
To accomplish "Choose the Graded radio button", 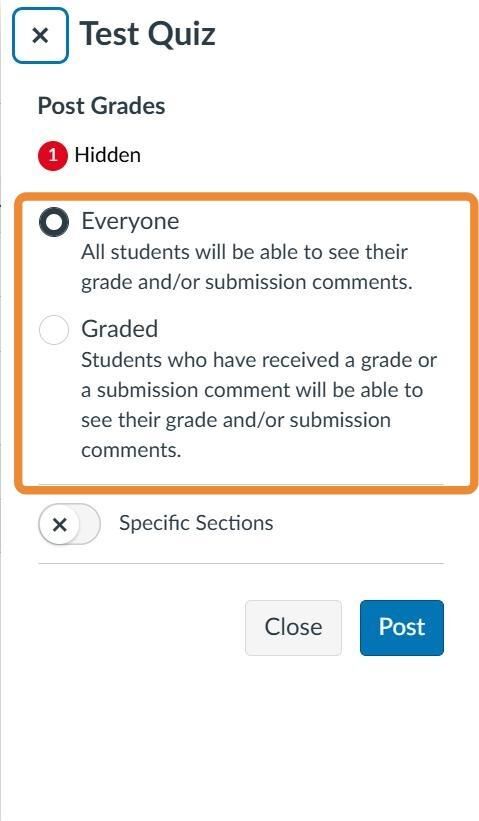I will (x=54, y=330).
